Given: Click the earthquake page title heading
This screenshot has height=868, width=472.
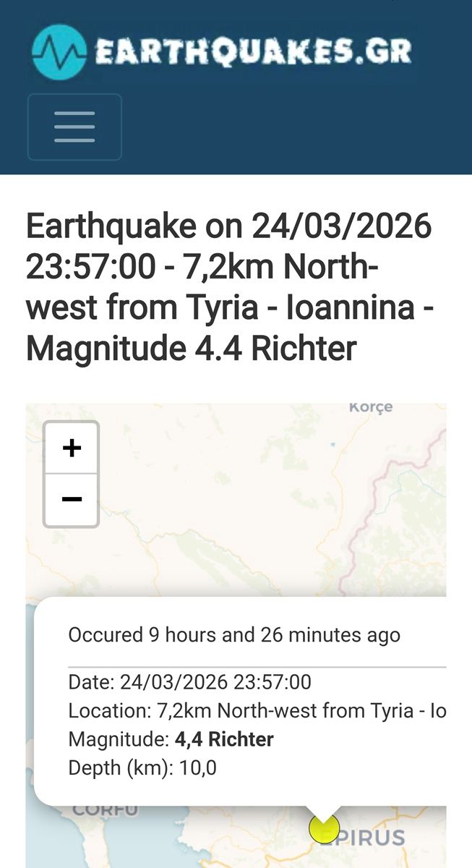Looking at the screenshot, I should click(229, 287).
